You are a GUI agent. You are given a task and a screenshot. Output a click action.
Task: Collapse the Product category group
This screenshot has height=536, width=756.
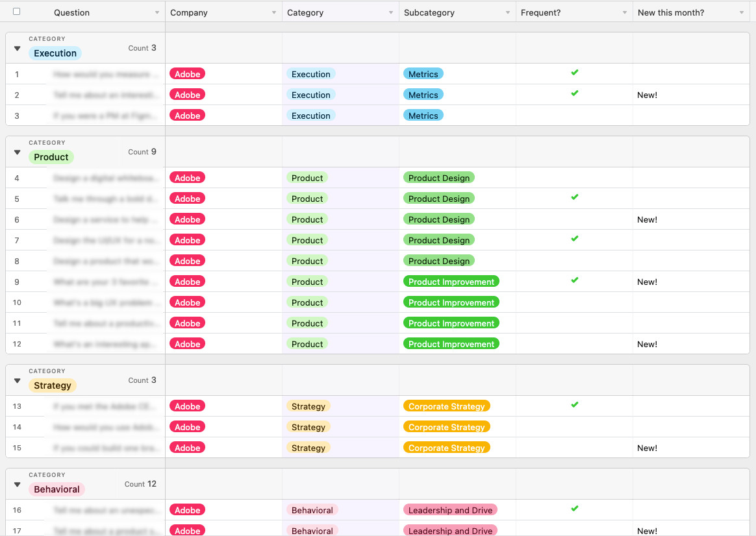click(18, 152)
